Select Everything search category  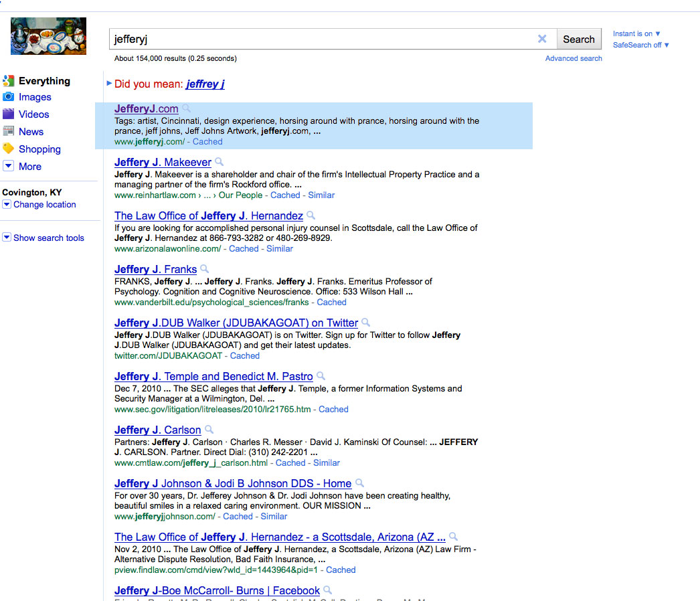coord(44,81)
